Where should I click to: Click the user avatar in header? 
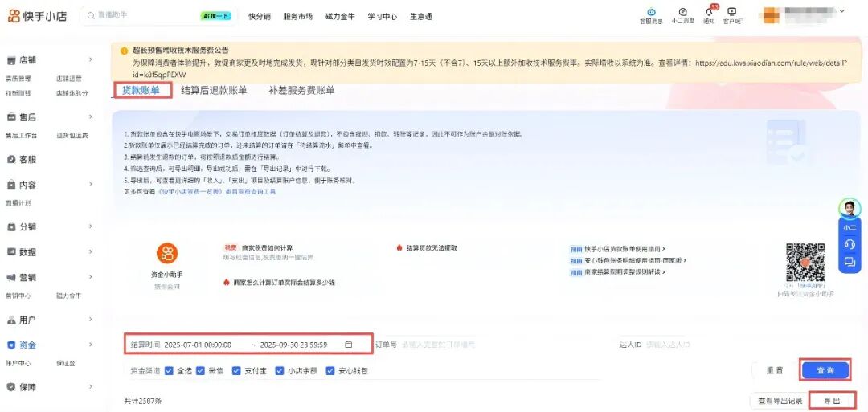click(x=771, y=15)
